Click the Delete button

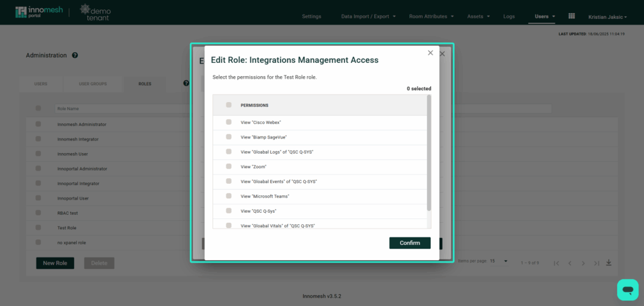coord(99,263)
